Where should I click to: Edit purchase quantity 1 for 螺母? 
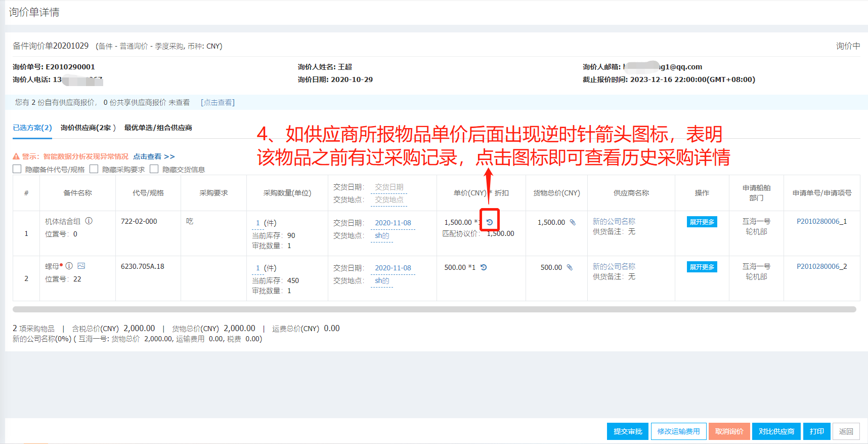pos(258,268)
